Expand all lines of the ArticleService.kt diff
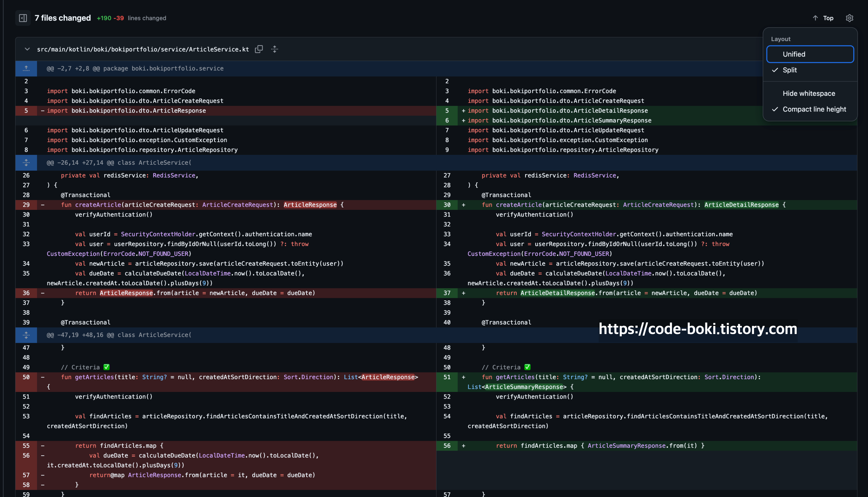This screenshot has width=868, height=497. tap(275, 49)
